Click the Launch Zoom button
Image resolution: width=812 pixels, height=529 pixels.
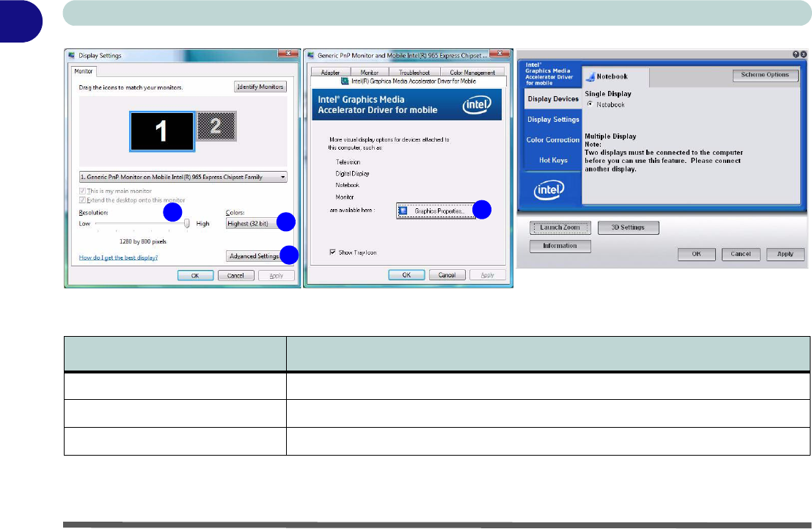click(x=560, y=227)
